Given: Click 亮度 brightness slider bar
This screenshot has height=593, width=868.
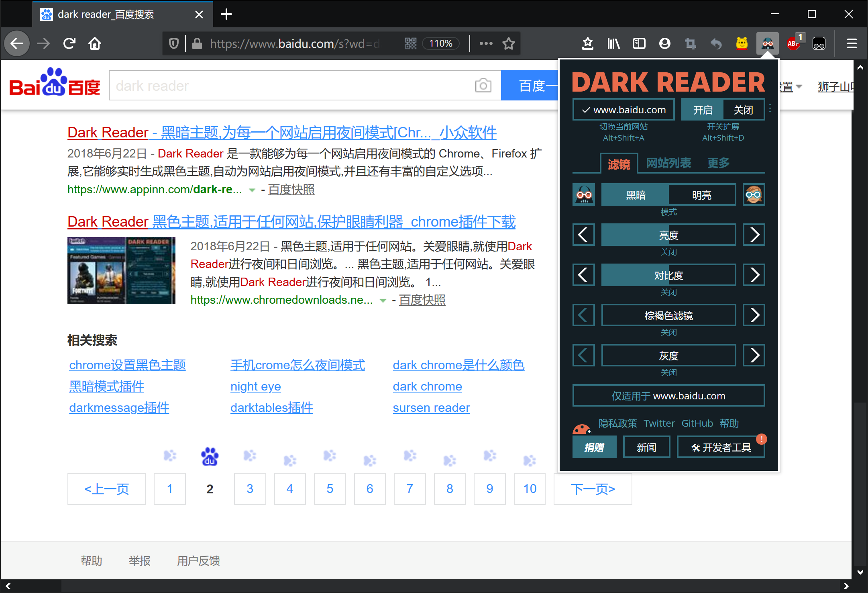Looking at the screenshot, I should point(668,235).
